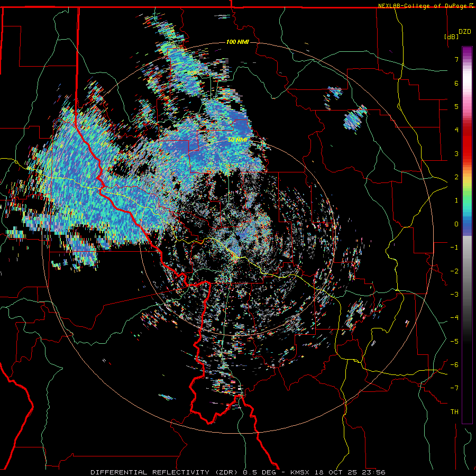The height and width of the screenshot is (476, 476).
Task: Click the 4 value on color scale
Action: [456, 130]
